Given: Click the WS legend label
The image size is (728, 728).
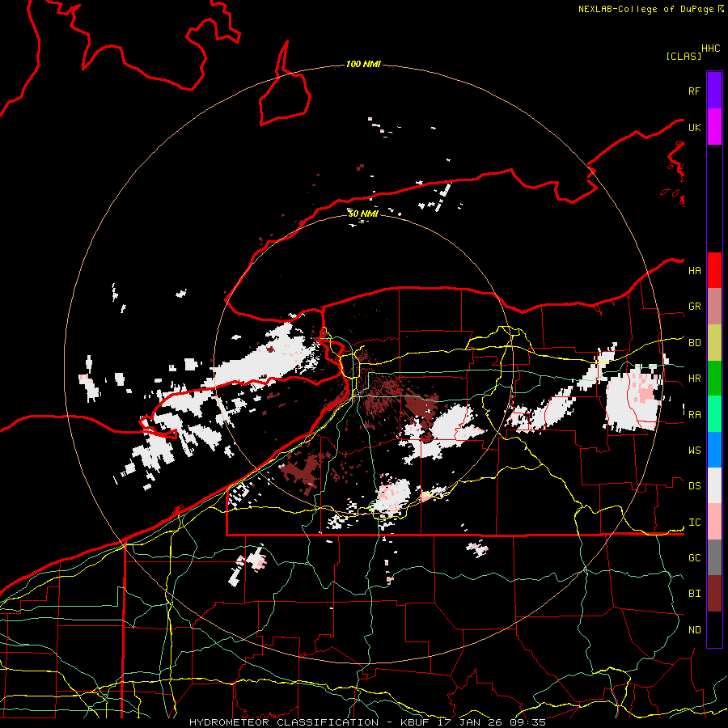Looking at the screenshot, I should [694, 451].
